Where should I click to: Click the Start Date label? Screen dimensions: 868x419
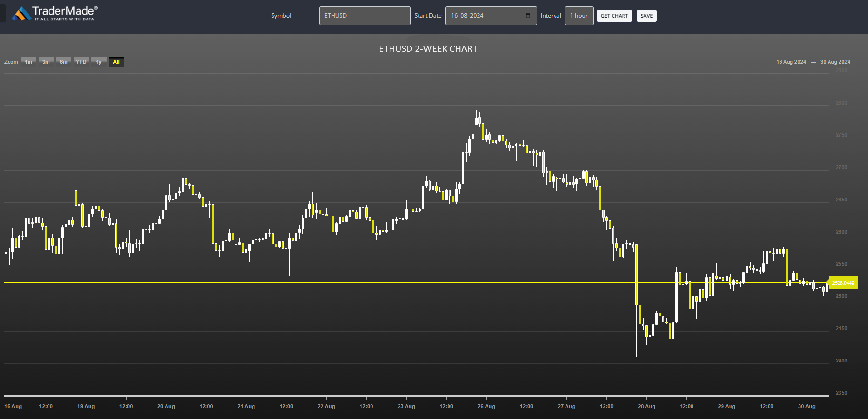(428, 16)
